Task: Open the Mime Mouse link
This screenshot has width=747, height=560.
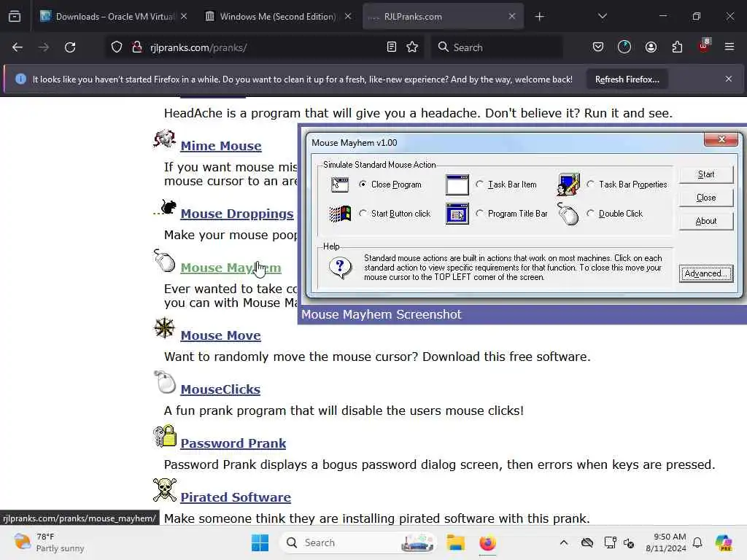Action: (x=220, y=146)
